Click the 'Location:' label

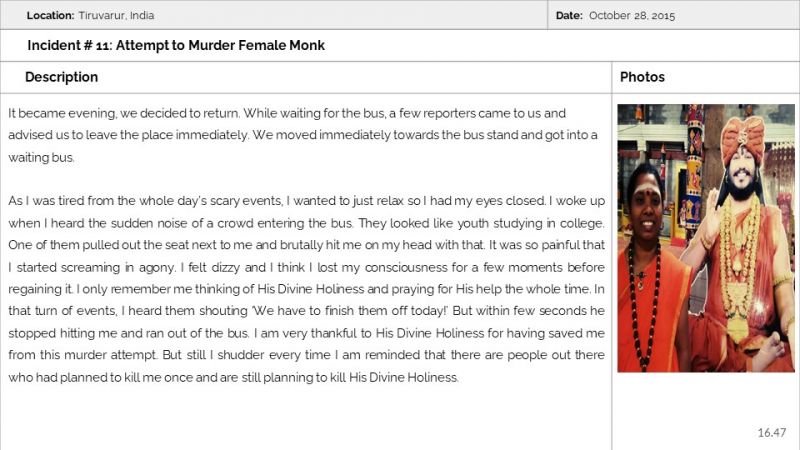(50, 15)
